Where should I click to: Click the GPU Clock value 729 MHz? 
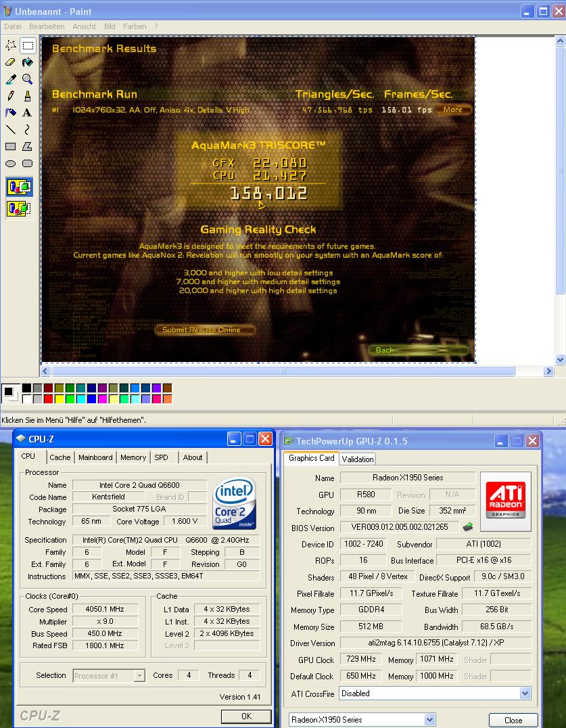pos(361,659)
